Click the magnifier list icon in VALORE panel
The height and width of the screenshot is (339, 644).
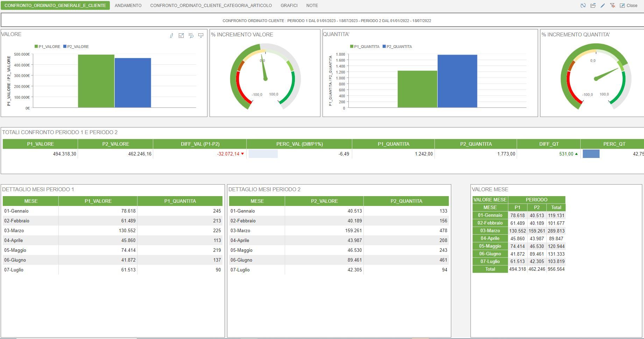tap(191, 36)
